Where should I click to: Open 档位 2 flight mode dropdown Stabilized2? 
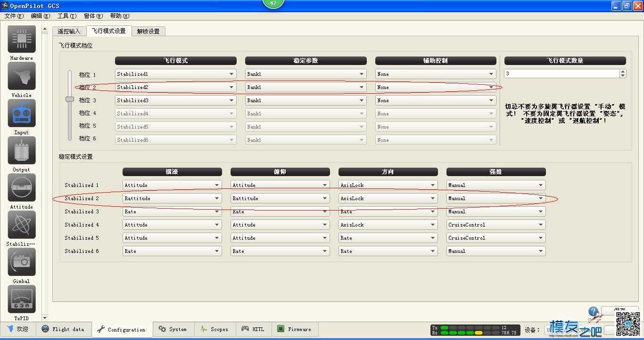click(176, 87)
